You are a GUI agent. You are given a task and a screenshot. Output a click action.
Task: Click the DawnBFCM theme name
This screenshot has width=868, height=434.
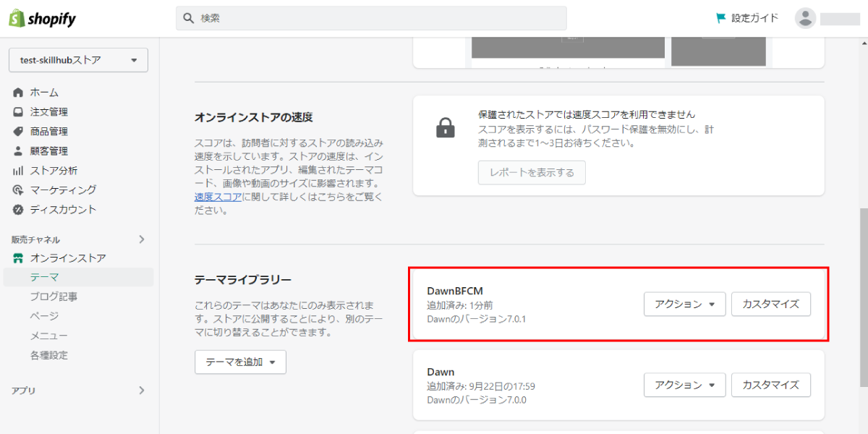click(455, 292)
